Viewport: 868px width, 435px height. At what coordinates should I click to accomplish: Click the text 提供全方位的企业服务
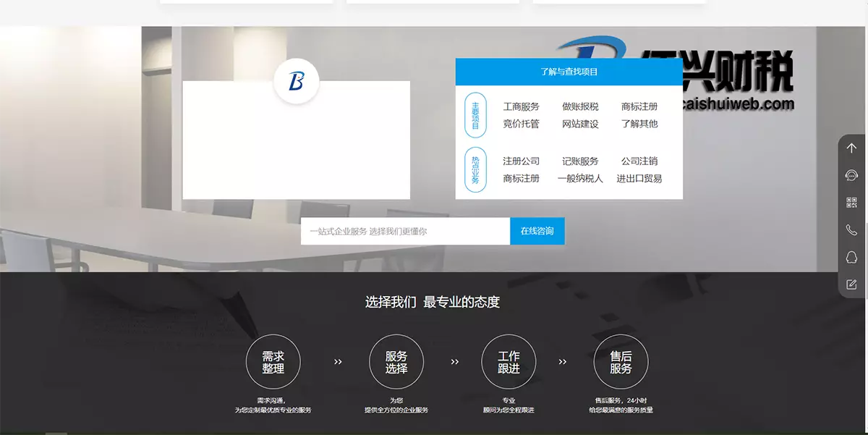[x=396, y=410]
